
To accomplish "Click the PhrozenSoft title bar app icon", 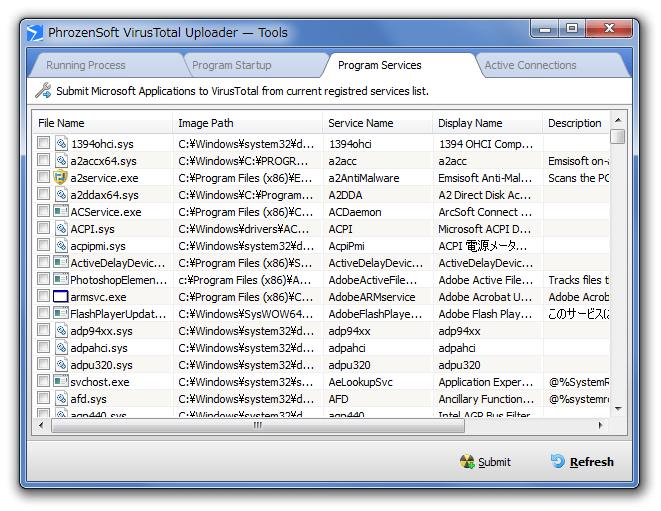I will click(35, 33).
